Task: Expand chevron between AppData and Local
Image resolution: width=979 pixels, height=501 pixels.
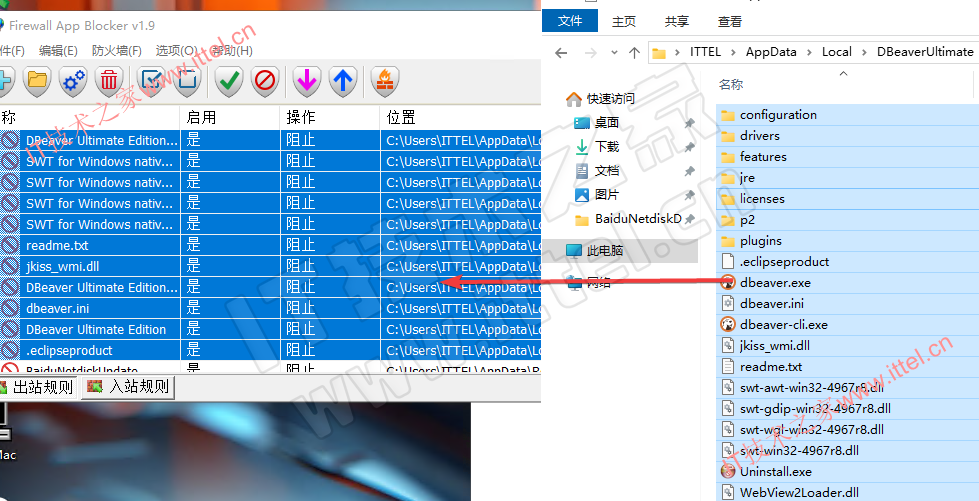Action: [x=810, y=52]
